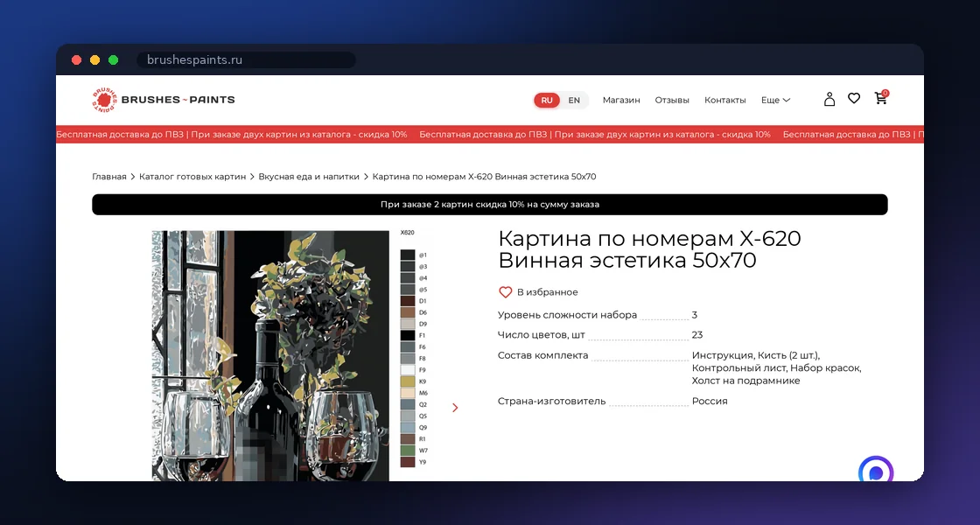980x525 pixels.
Task: Click the Страна-изготовитель label
Action: click(551, 402)
